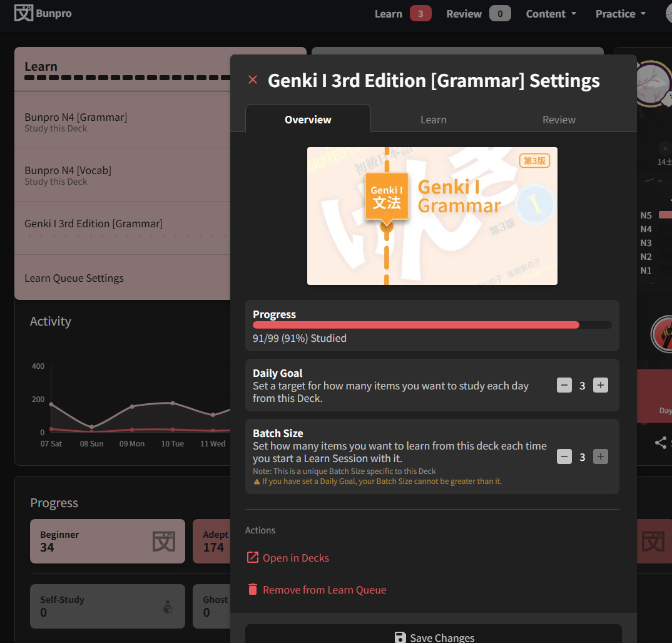Increase Daily Goal with plus button
The image size is (672, 643).
click(601, 386)
